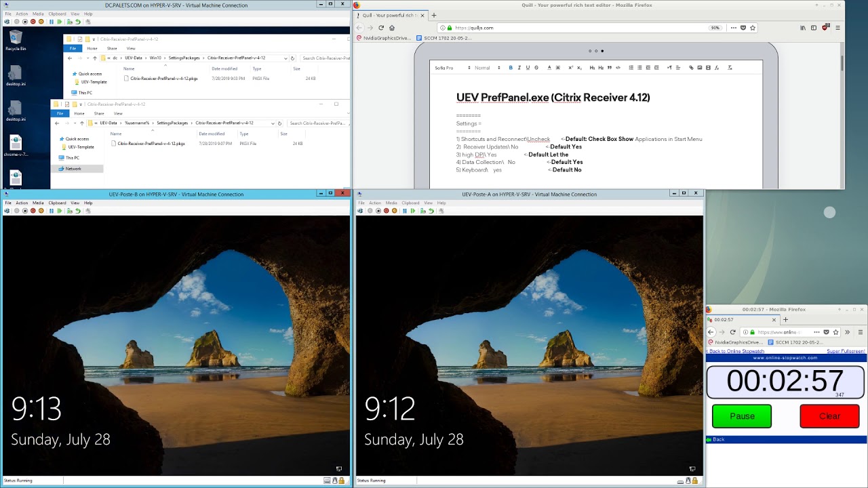This screenshot has height=488, width=868.
Task: Toggle right-to-left text direction in Quill
Action: click(669, 68)
